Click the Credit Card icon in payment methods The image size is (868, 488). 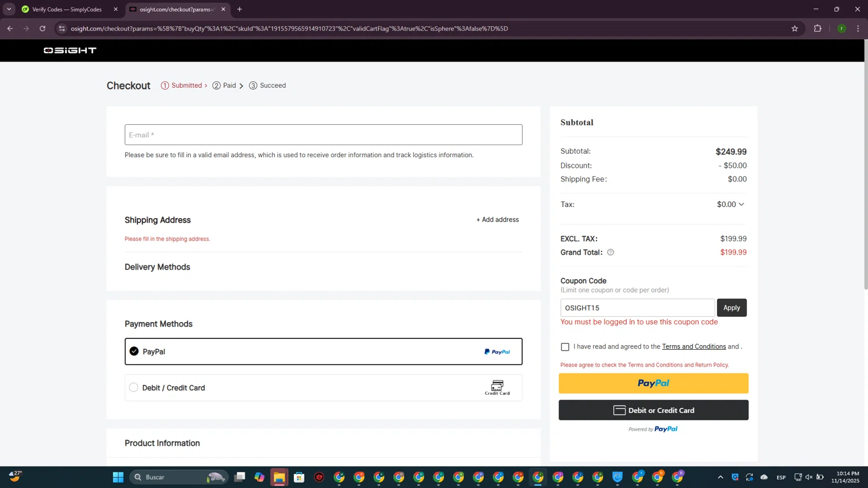click(x=497, y=387)
